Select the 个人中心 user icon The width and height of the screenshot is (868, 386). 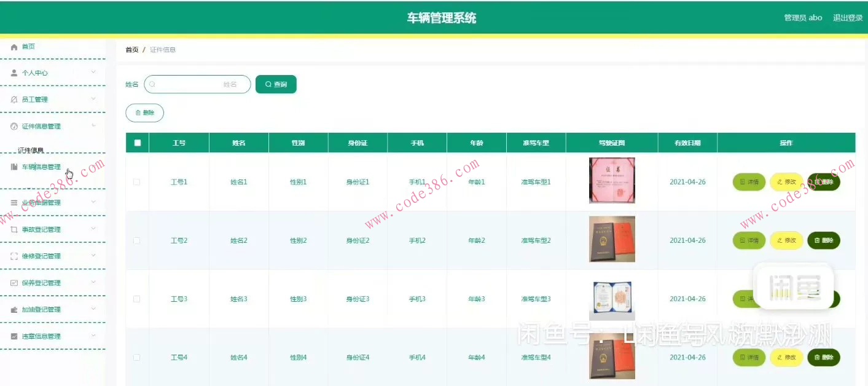(13, 72)
